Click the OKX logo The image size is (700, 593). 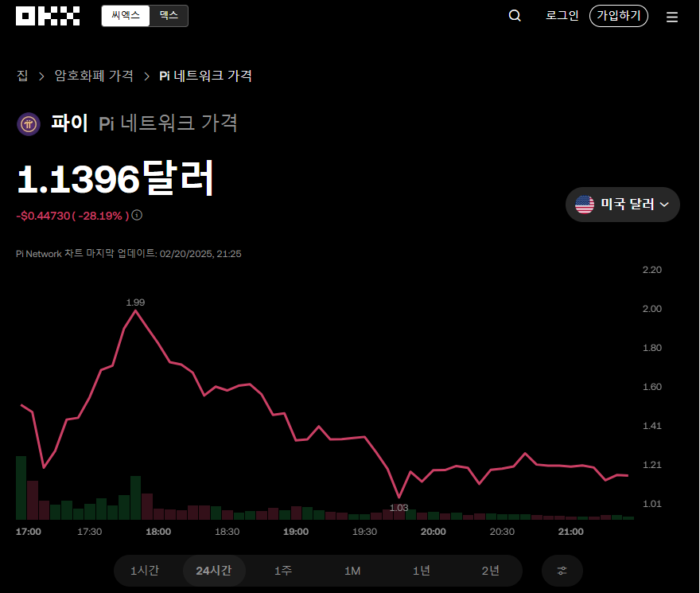coord(48,16)
